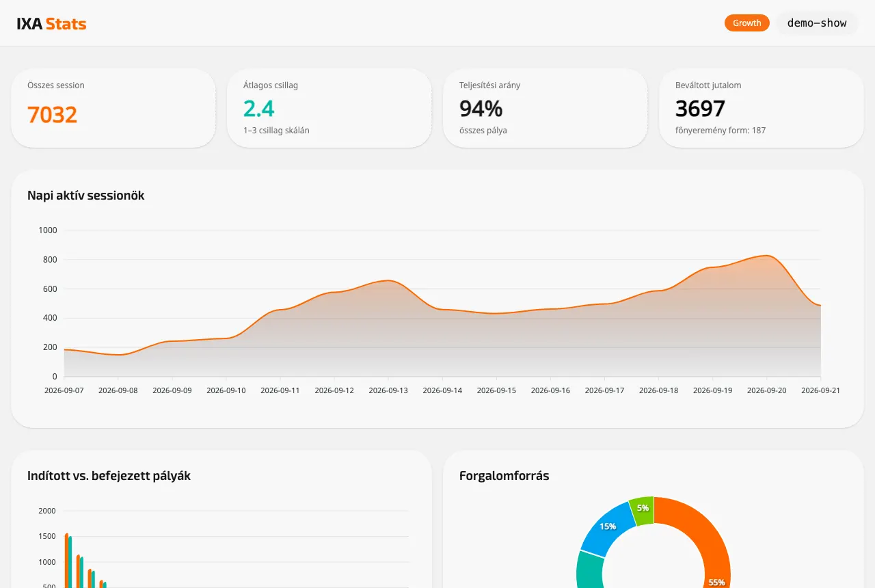Click the tallest teal bar in bar chart
The image size is (875, 588).
click(x=70, y=562)
